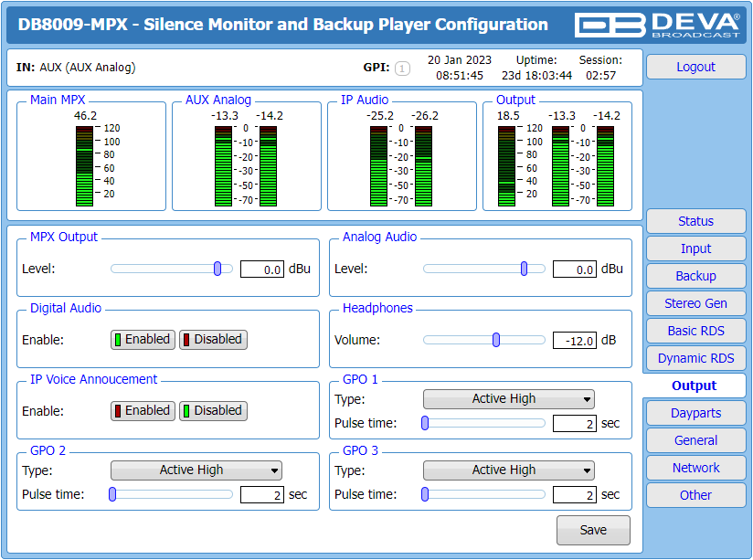The image size is (753, 560).
Task: Click the MPX Output level input field
Action: (261, 269)
